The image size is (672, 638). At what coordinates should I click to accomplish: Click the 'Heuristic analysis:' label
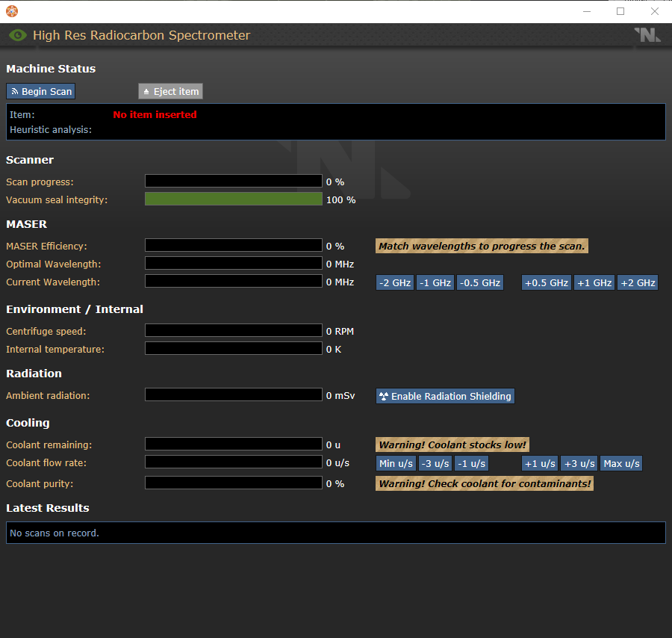click(x=51, y=130)
